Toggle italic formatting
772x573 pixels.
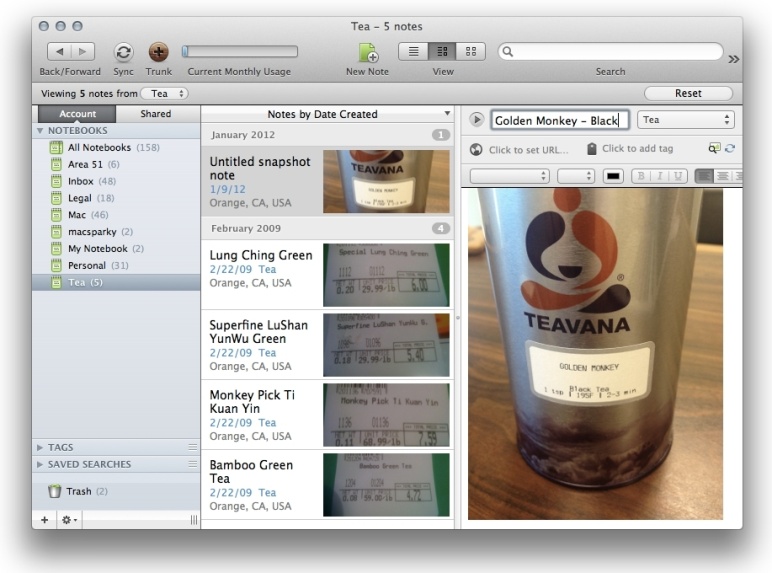coord(659,176)
